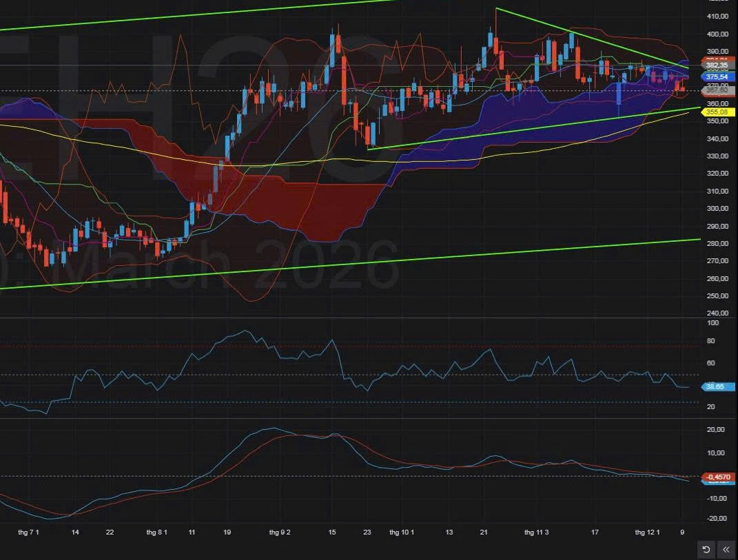Click the reset chart view icon
The height and width of the screenshot is (560, 738).
click(x=706, y=549)
